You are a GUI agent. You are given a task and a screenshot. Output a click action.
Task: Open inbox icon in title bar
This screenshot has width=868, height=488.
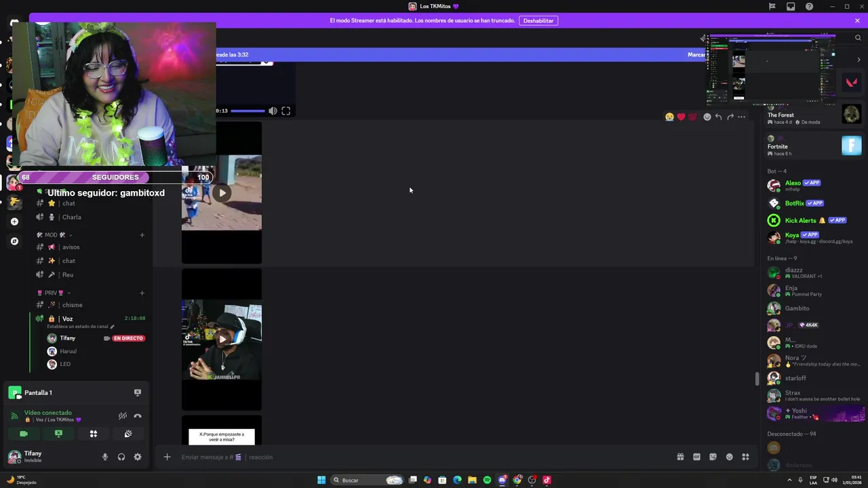791,6
